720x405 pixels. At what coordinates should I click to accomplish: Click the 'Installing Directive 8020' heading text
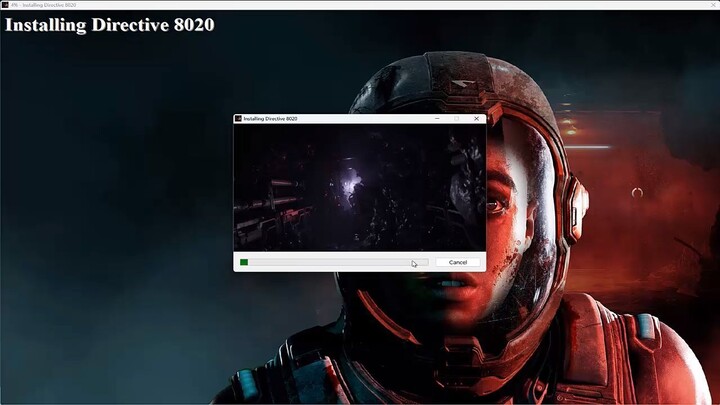tap(109, 25)
